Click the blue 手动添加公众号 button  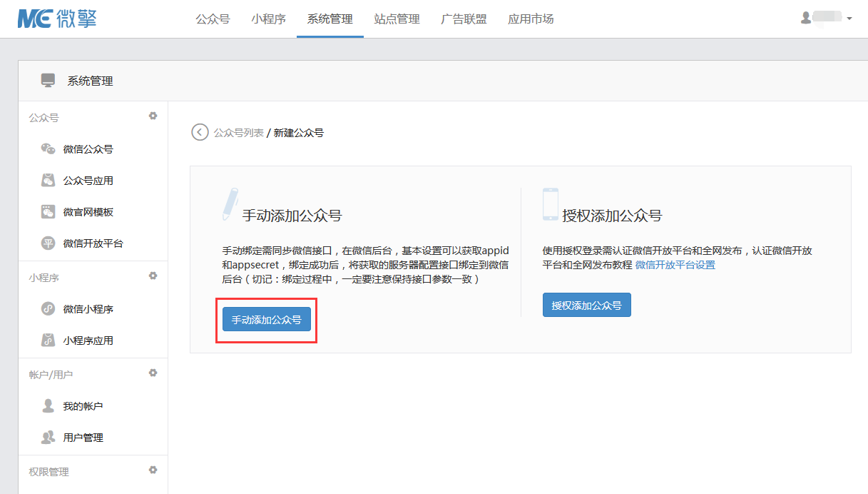coord(267,320)
